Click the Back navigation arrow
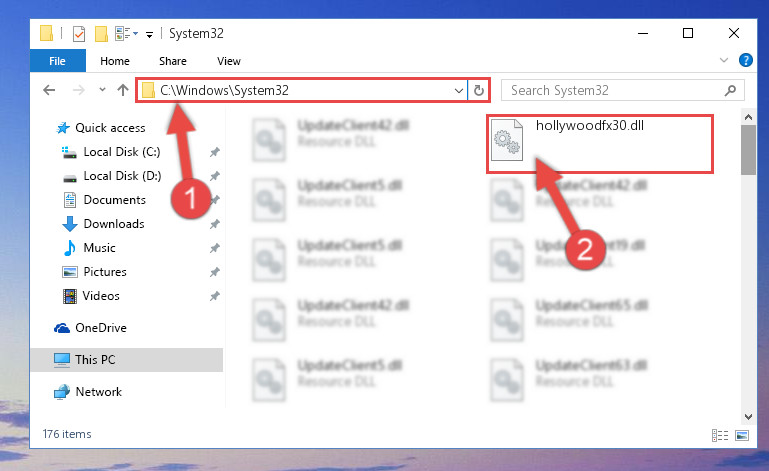The width and height of the screenshot is (769, 471). click(49, 90)
